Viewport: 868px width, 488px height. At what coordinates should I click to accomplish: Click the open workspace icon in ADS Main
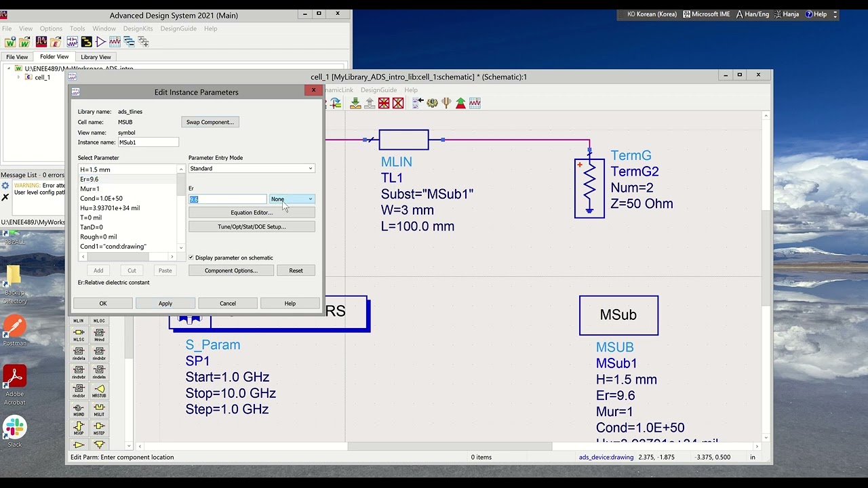(24, 42)
